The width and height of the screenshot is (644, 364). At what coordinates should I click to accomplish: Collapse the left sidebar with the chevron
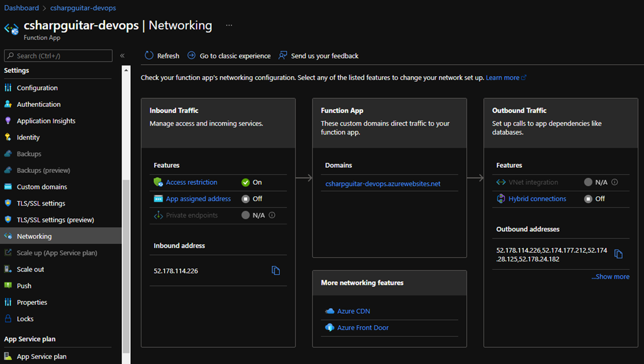[122, 56]
